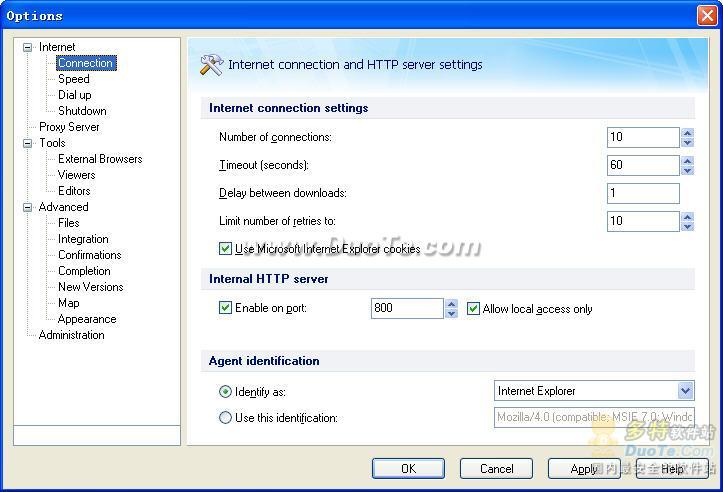Select External Browsers under Tools
The height and width of the screenshot is (492, 723).
pos(100,159)
